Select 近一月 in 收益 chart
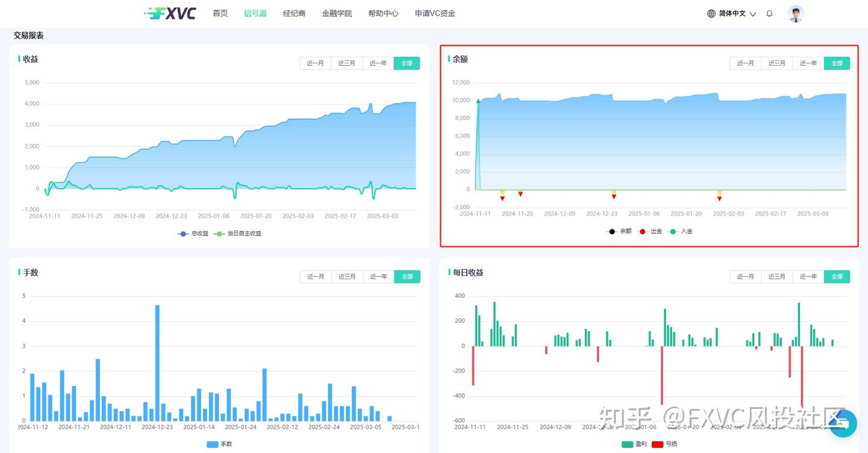868x453 pixels. pyautogui.click(x=315, y=63)
